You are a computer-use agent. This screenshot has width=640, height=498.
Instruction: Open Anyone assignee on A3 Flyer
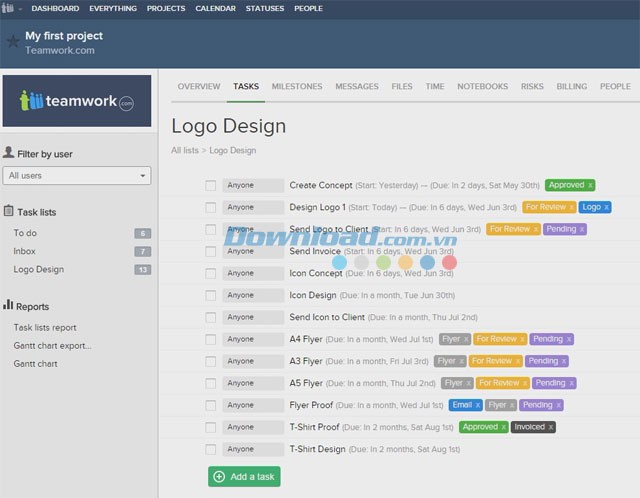[253, 361]
